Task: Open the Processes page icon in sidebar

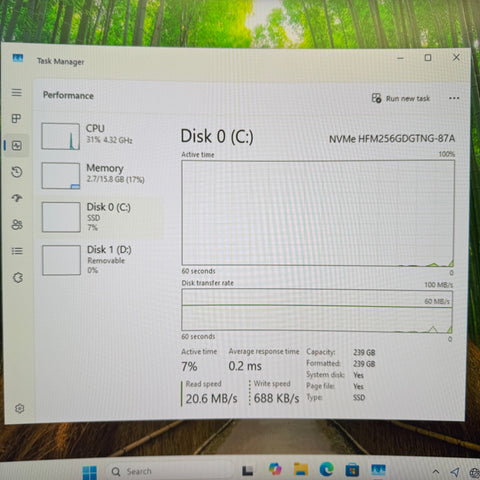Action: [x=16, y=118]
